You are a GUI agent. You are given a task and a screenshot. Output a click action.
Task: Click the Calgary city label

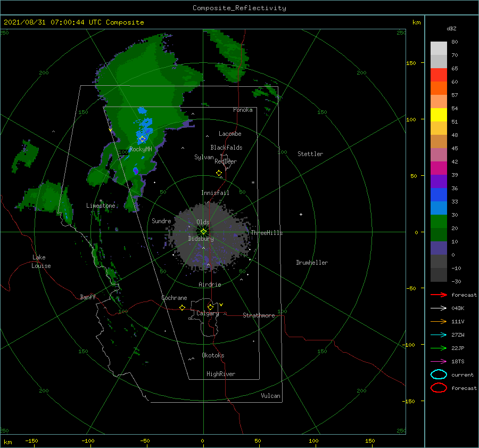click(208, 313)
